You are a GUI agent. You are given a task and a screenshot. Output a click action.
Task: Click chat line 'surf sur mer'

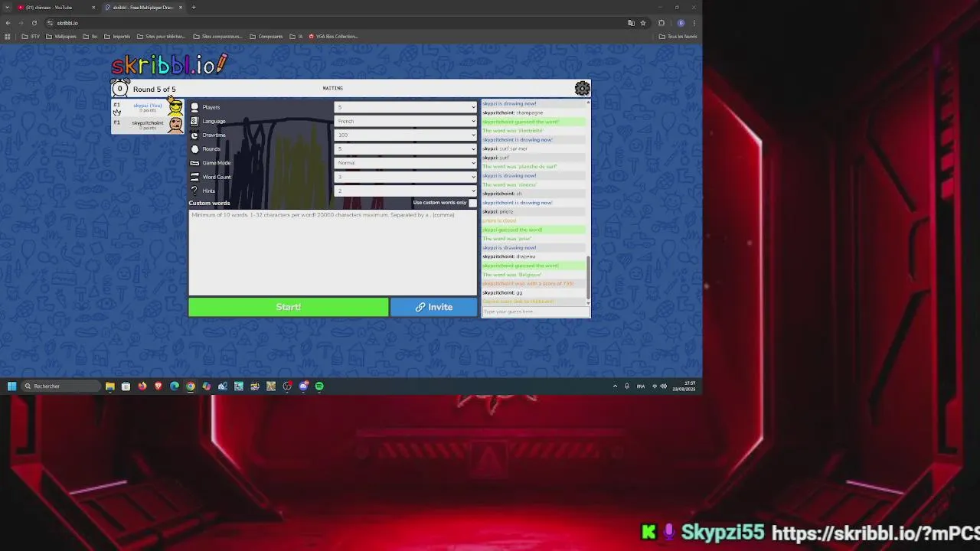click(505, 148)
